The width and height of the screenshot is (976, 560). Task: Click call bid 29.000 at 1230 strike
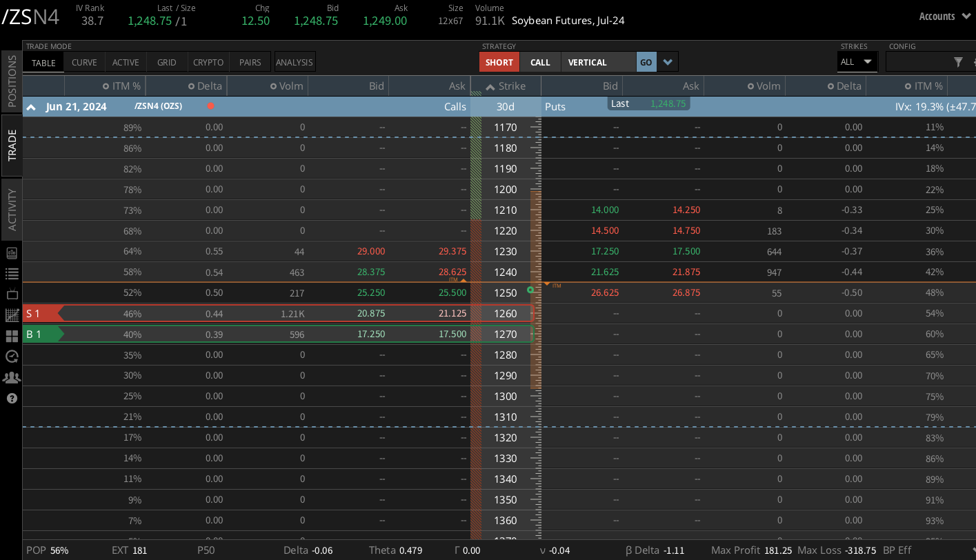[x=371, y=252]
